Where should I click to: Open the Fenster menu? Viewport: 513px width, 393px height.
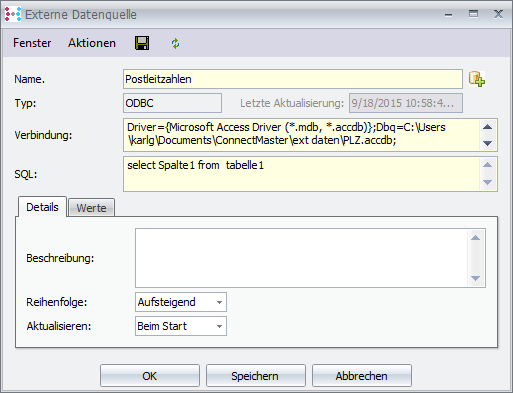(32, 43)
